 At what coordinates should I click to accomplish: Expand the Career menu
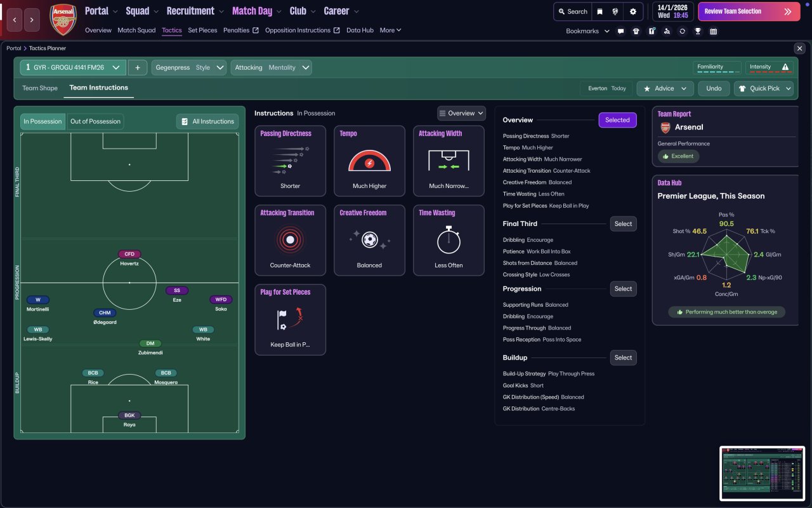(x=341, y=11)
